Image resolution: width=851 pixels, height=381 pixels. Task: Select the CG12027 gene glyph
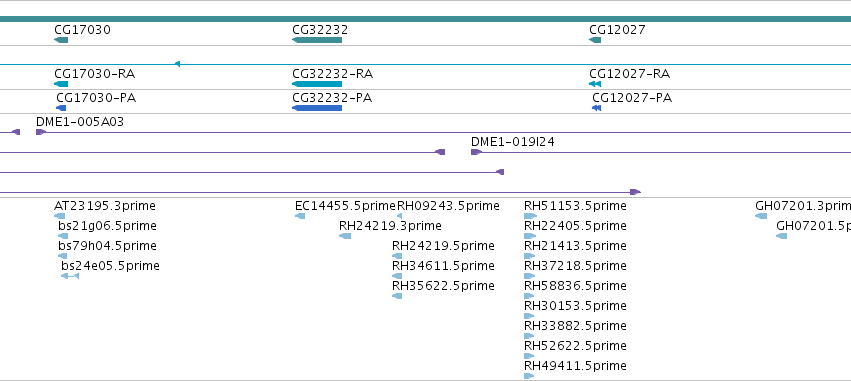(595, 40)
